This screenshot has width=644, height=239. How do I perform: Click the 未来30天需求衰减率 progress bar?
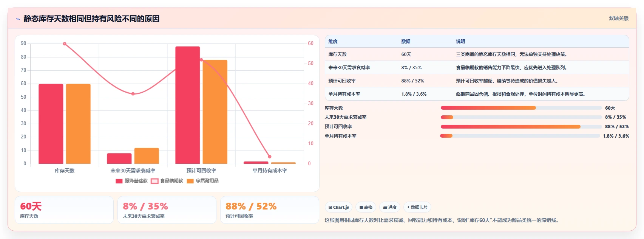coord(521,117)
